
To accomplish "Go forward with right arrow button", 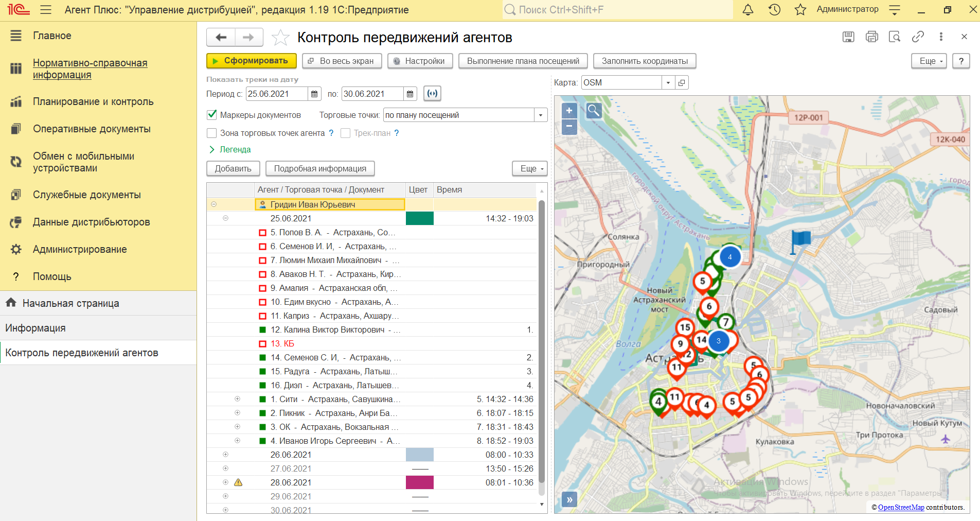I will pos(249,37).
